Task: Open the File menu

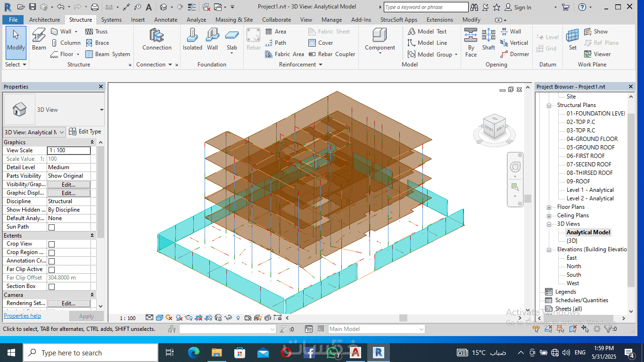Action: (13, 20)
